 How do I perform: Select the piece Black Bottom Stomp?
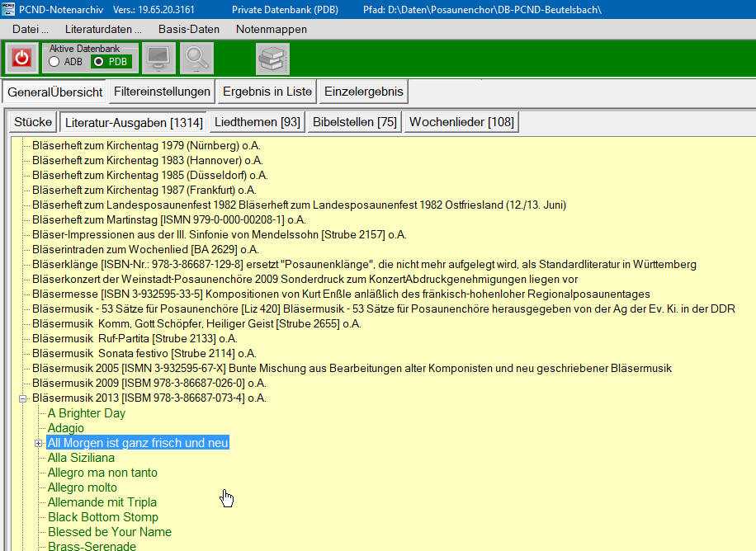point(102,518)
